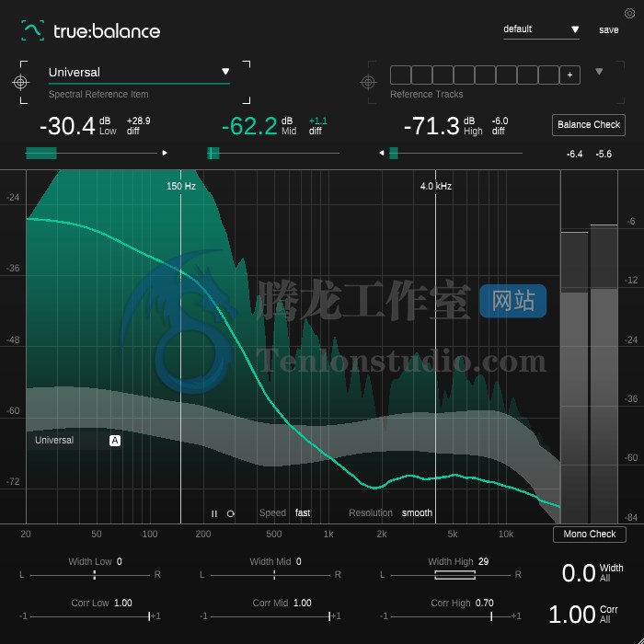Image resolution: width=644 pixels, height=644 pixels.
Task: Click the Corr Low slider marker
Action: tap(149, 616)
